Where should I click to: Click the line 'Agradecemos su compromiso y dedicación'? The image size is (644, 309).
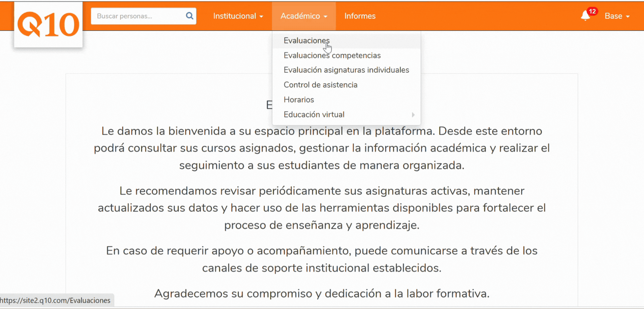tap(322, 293)
